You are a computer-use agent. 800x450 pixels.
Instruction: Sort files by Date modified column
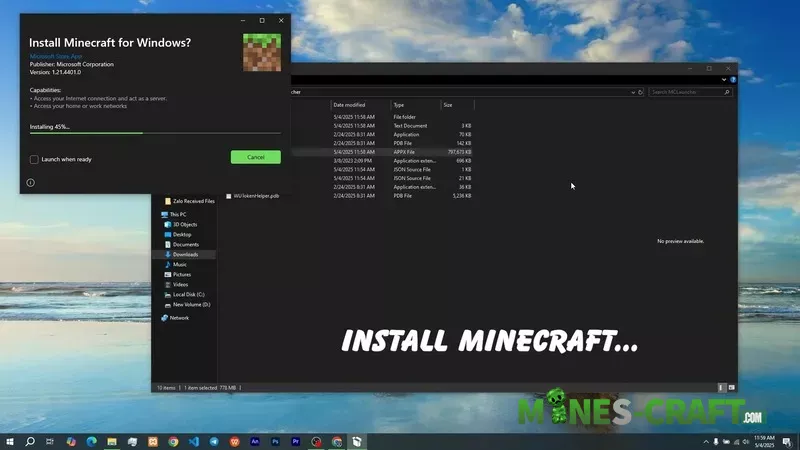(x=350, y=104)
